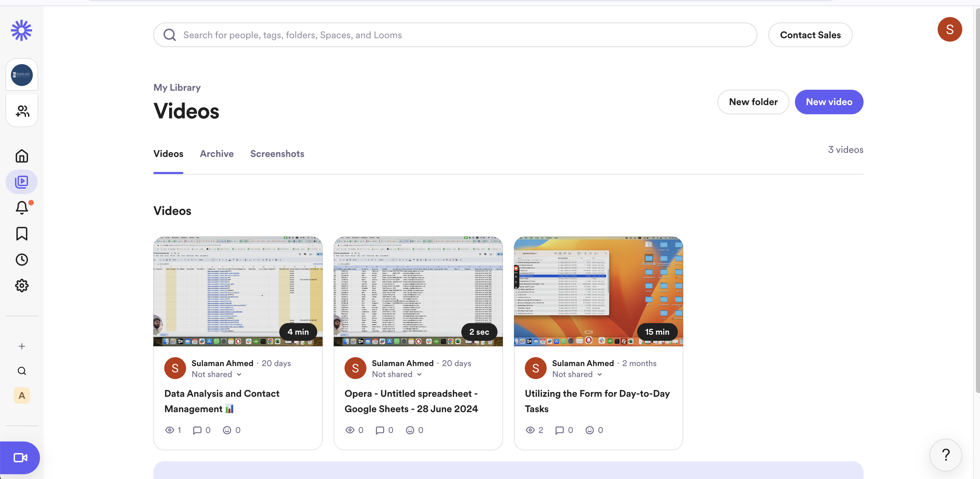Image resolution: width=980 pixels, height=479 pixels.
Task: Open the 15 min video thumbnail
Action: pos(598,291)
